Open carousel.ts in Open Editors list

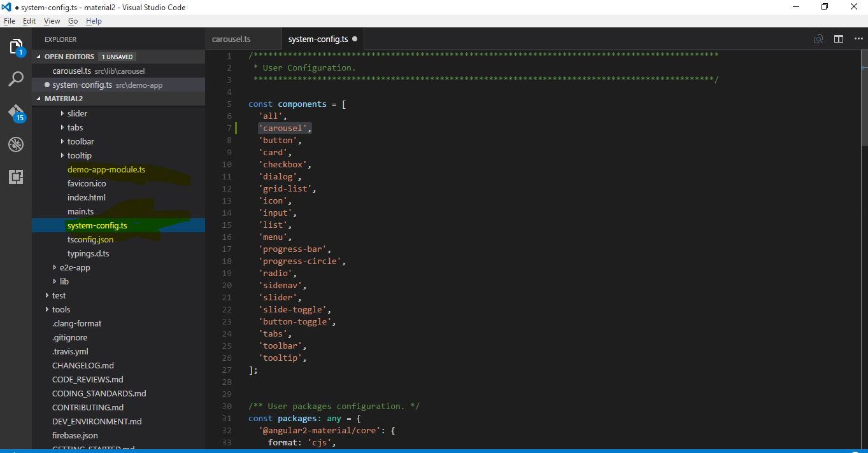(118, 71)
